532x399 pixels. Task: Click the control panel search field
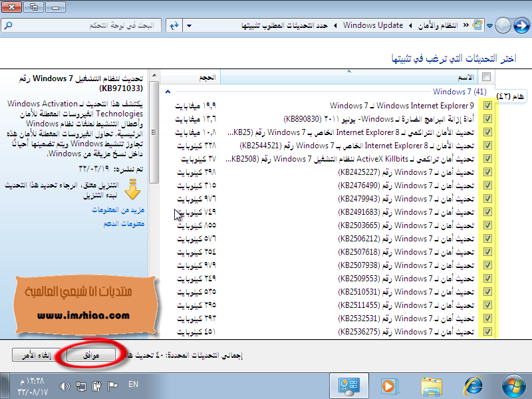(x=81, y=25)
